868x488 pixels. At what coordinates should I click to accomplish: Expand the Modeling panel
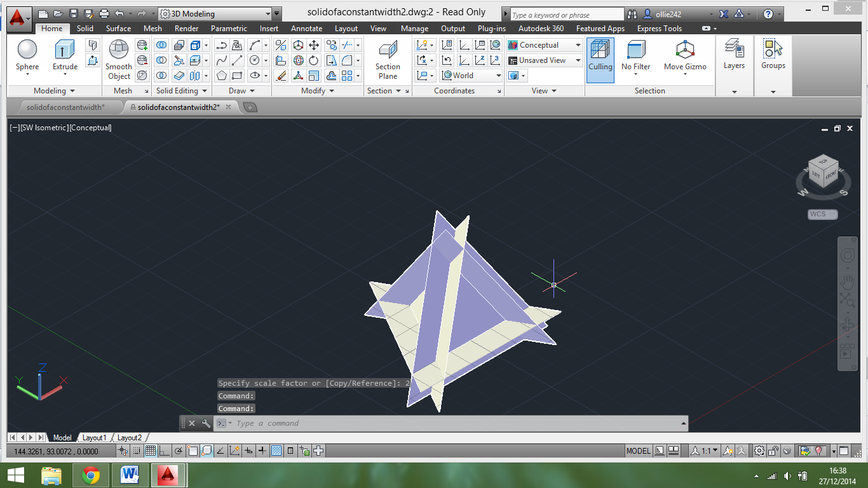(55, 91)
